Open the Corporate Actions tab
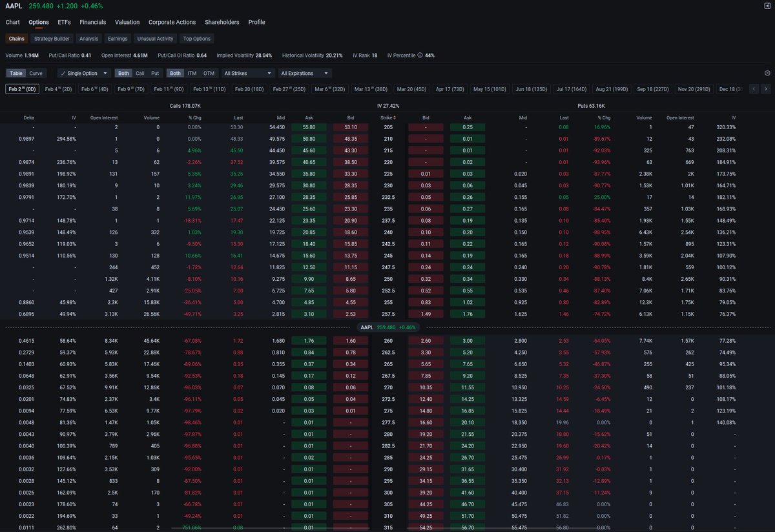 pyautogui.click(x=172, y=22)
